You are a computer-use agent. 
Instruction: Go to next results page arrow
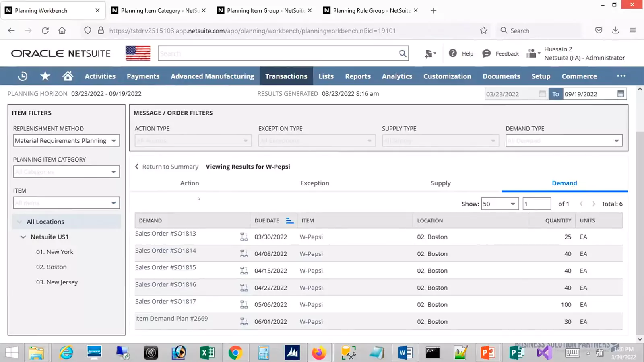click(594, 204)
